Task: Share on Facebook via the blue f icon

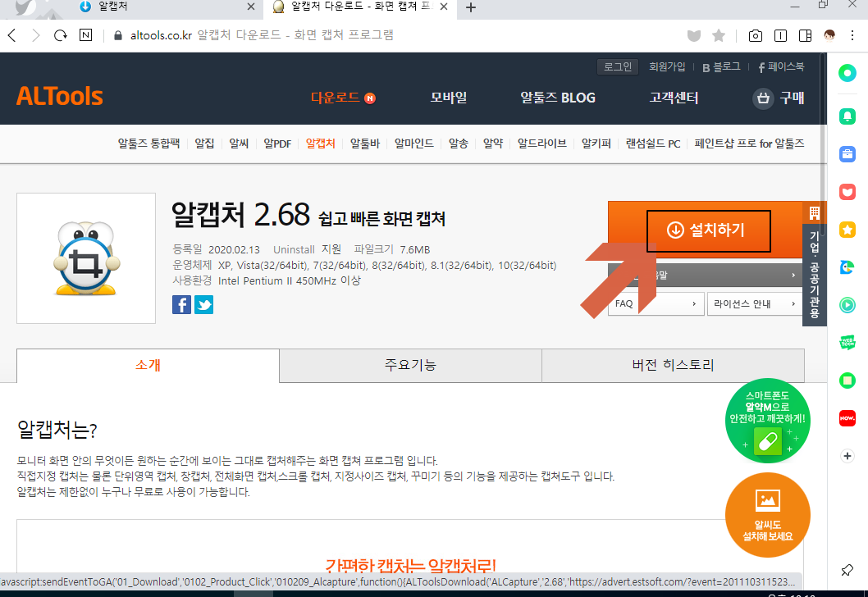Action: [181, 305]
